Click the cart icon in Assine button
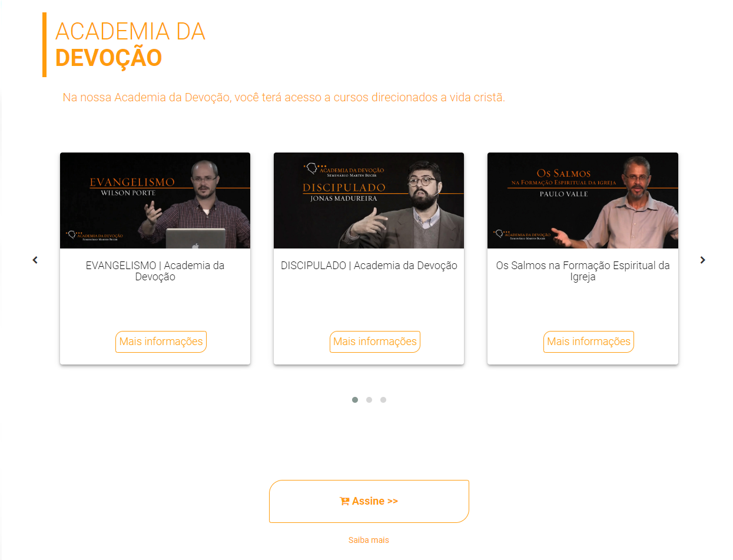This screenshot has height=560, width=733. click(x=344, y=501)
